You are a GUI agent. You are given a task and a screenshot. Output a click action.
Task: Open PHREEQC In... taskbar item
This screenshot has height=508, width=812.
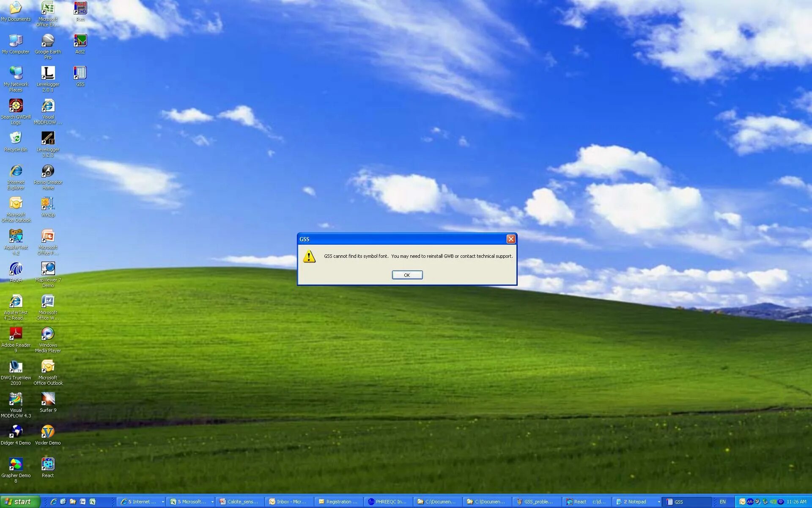pyautogui.click(x=390, y=502)
